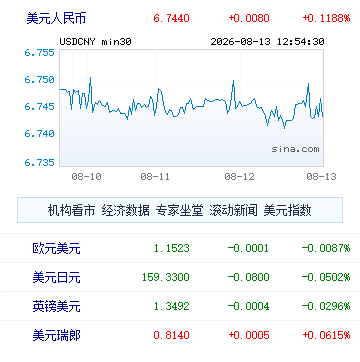The height and width of the screenshot is (362, 360).
Task: Click the sina.com watermark on chart
Action: (295, 149)
